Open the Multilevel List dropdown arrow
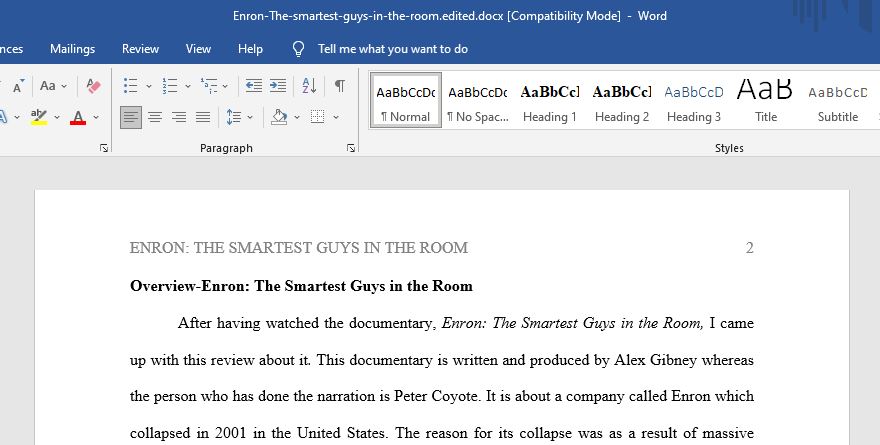Image resolution: width=880 pixels, height=445 pixels. point(225,86)
